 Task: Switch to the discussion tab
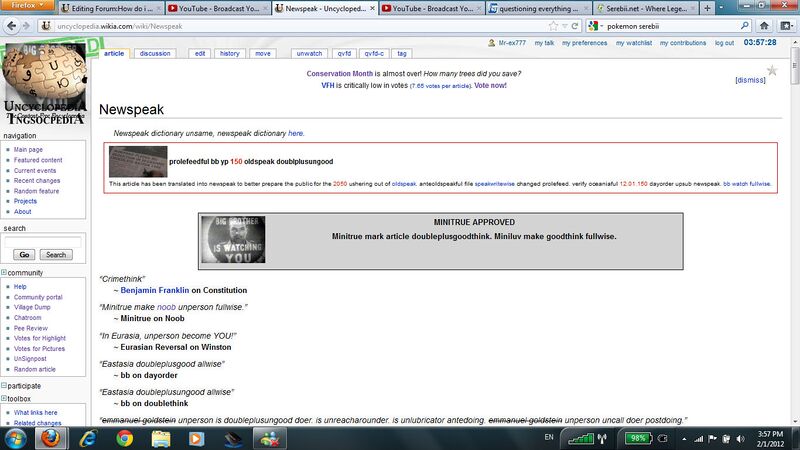155,53
